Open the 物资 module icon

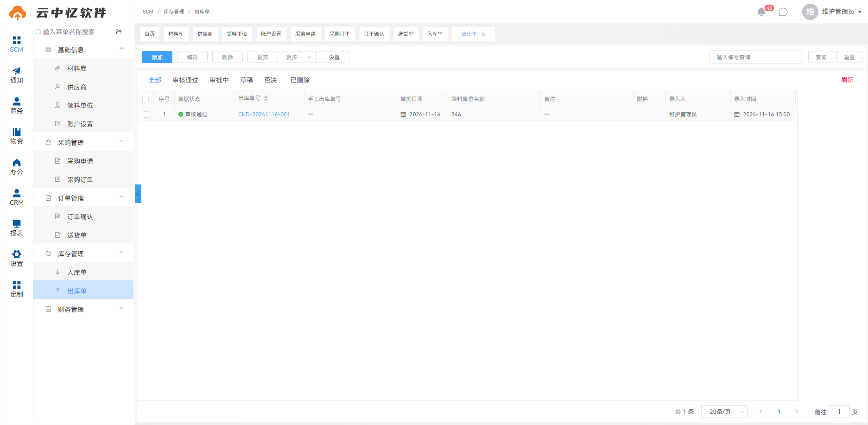(x=17, y=136)
